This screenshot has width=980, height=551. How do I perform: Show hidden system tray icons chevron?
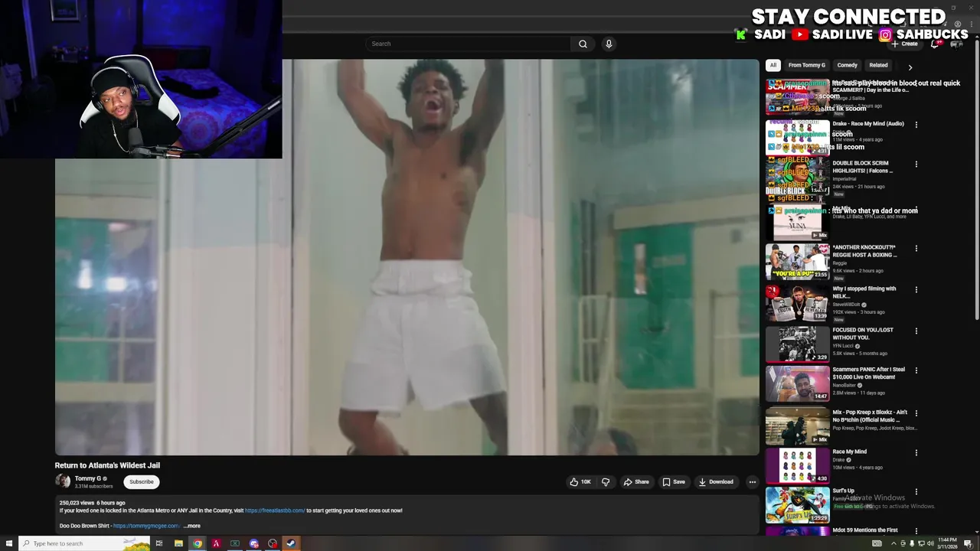pos(893,543)
